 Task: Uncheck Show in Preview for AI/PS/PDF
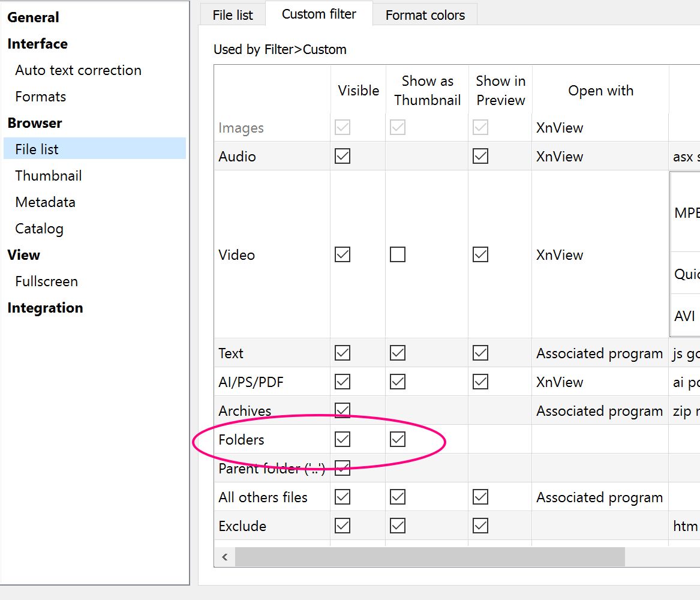[x=480, y=382]
